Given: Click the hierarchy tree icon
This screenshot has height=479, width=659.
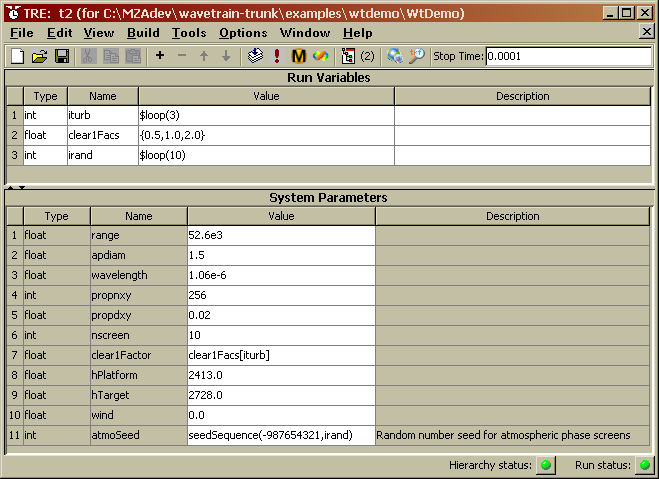Looking at the screenshot, I should [348, 55].
